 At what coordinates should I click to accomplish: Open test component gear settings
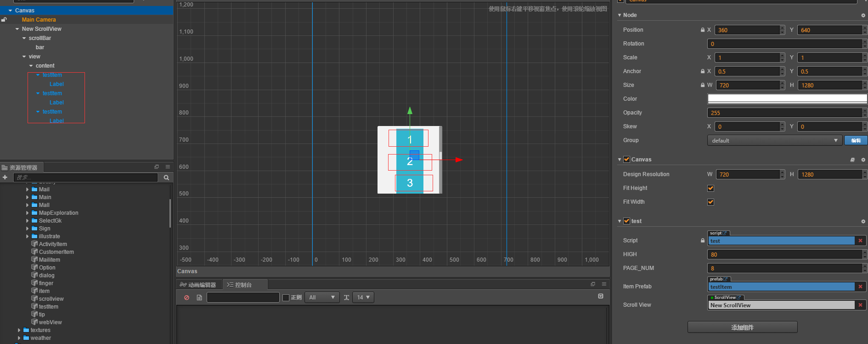point(863,221)
